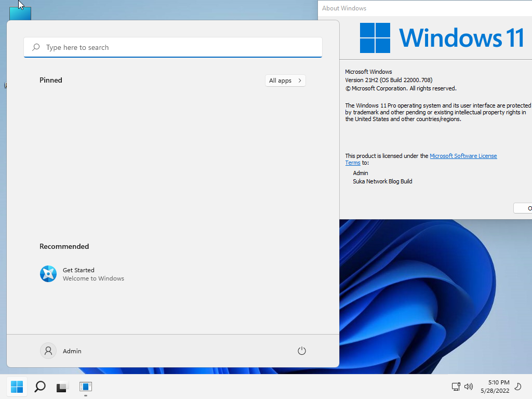Expand the All apps list

coord(285,81)
